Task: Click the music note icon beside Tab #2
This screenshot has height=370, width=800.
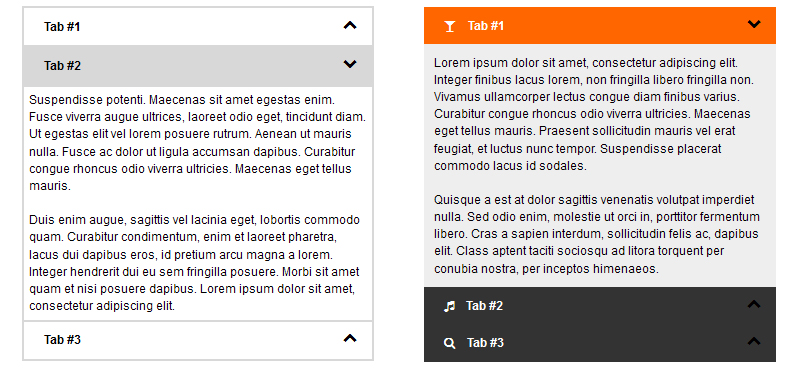Action: [x=449, y=306]
